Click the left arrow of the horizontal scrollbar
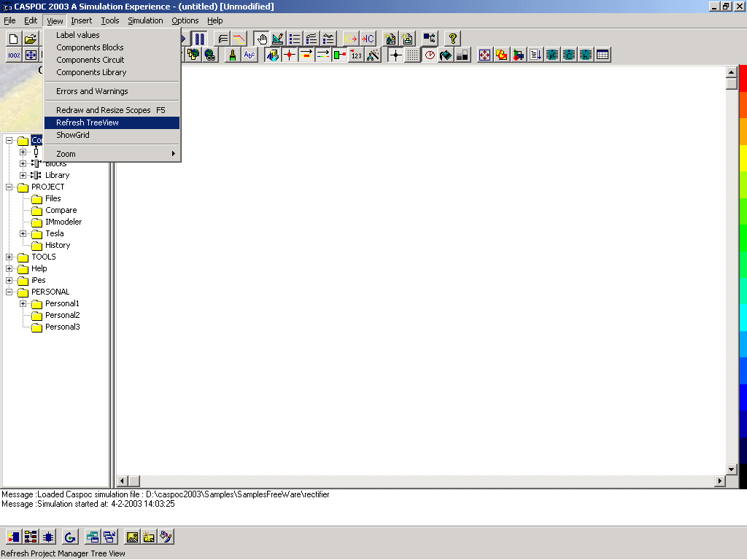Viewport: 747px width, 560px height. 123,481
